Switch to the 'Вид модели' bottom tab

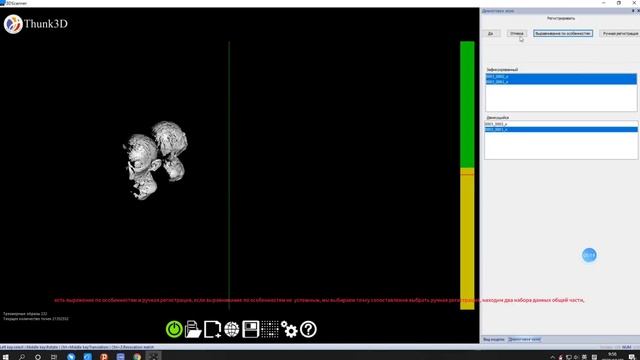494,339
